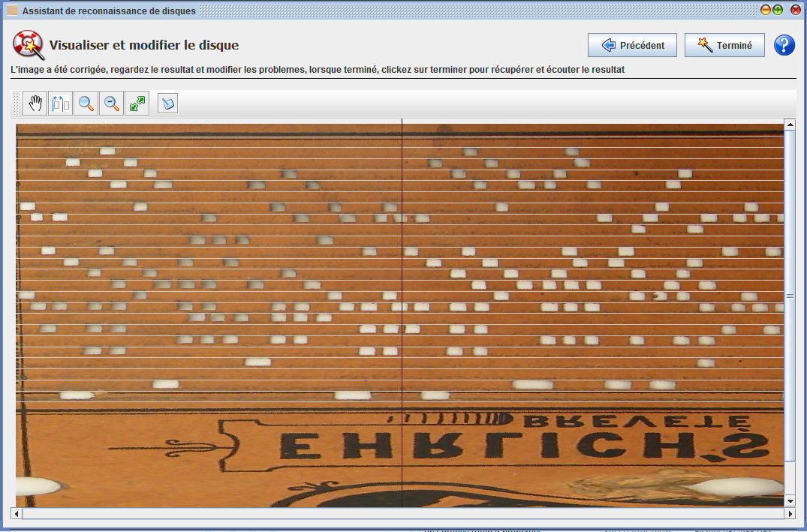Select the hand pan tool
This screenshot has width=807, height=532.
35,104
